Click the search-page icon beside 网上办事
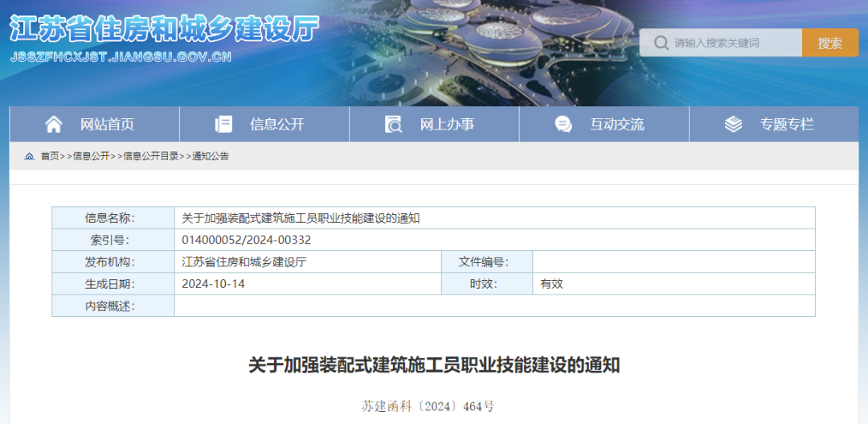The height and width of the screenshot is (424, 868). point(393,124)
